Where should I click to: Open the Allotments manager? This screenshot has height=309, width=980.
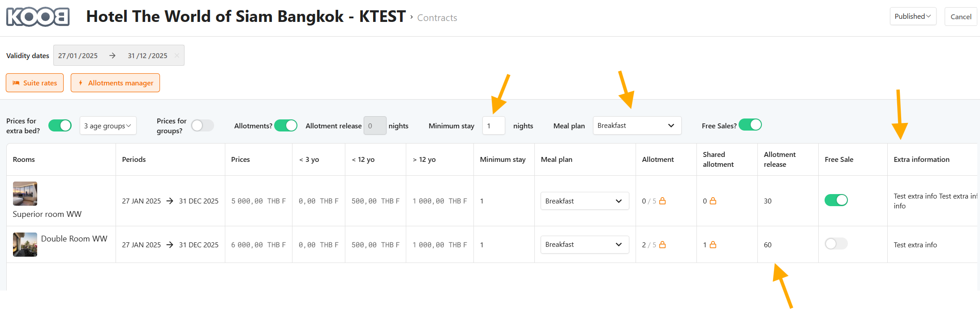click(x=115, y=83)
